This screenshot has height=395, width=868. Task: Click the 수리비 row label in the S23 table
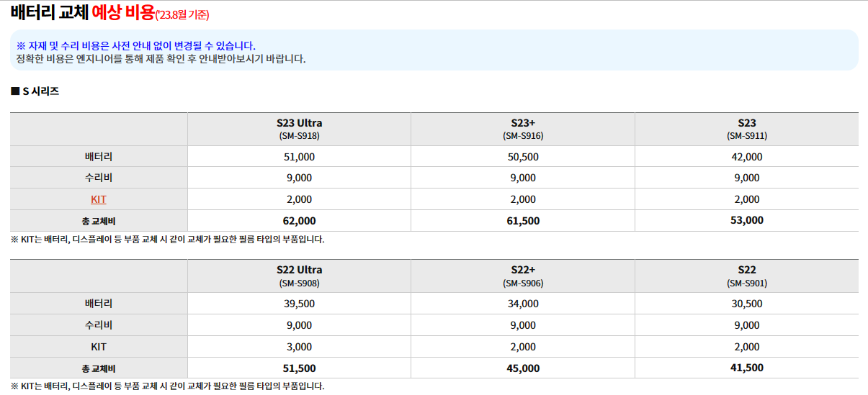click(x=99, y=178)
